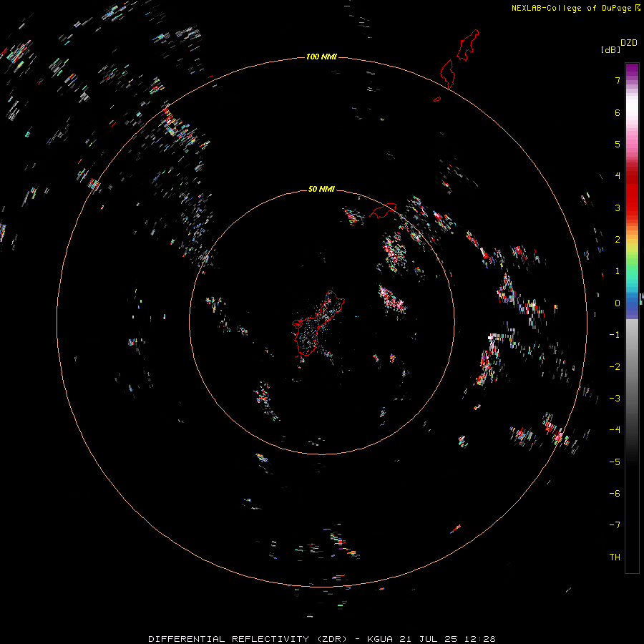Click the -6 value on the scale
The image size is (644, 644).
615,494
